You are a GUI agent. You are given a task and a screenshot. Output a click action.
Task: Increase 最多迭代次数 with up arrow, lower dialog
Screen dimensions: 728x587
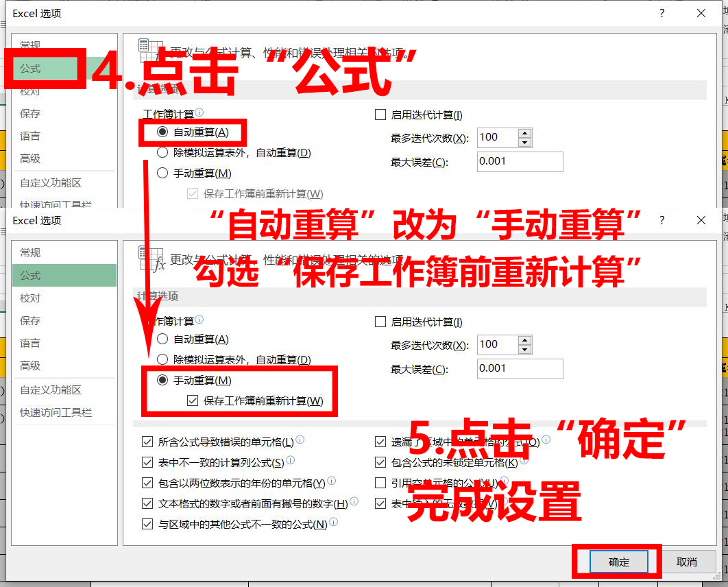pyautogui.click(x=524, y=340)
